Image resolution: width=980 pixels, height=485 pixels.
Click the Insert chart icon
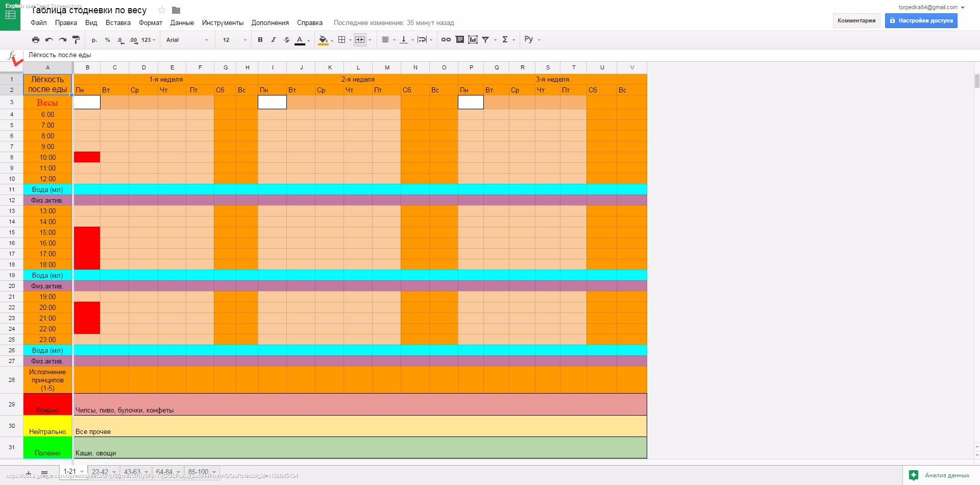tap(473, 40)
